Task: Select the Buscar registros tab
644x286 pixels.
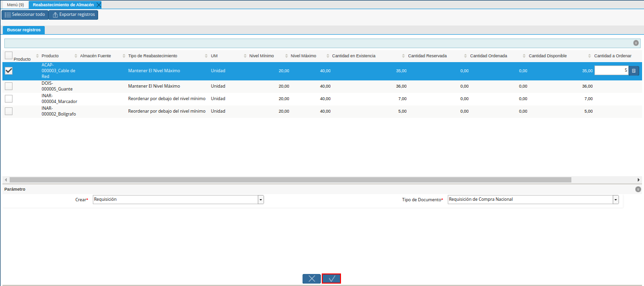Action: coord(24,30)
